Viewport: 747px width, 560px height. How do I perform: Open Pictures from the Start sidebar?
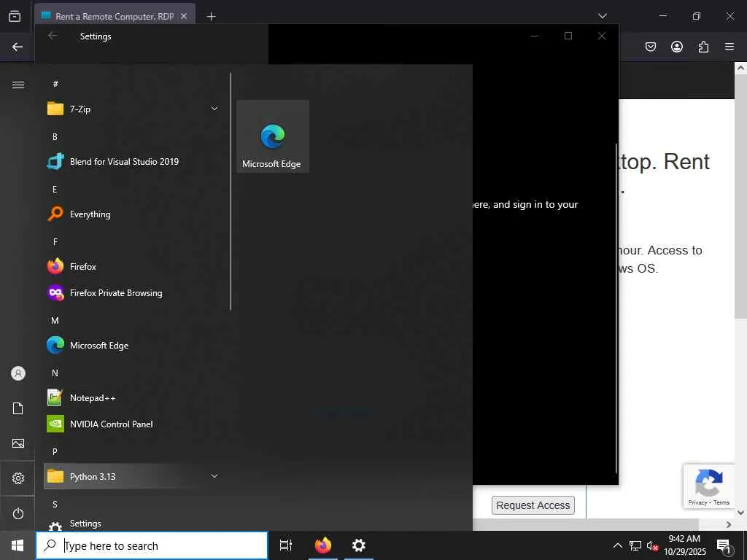(18, 443)
